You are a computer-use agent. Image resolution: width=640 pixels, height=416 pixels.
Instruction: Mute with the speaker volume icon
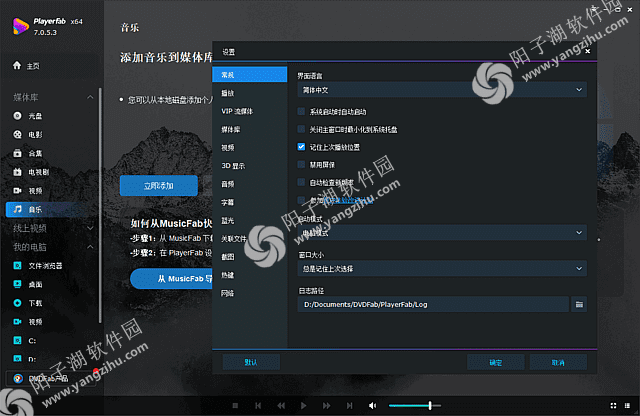point(372,405)
